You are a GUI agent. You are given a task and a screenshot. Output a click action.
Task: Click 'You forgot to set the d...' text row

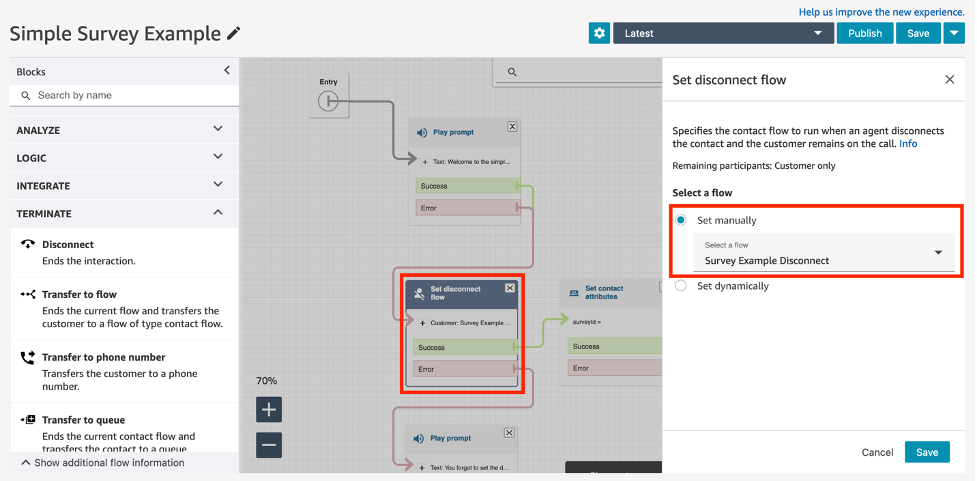462,467
